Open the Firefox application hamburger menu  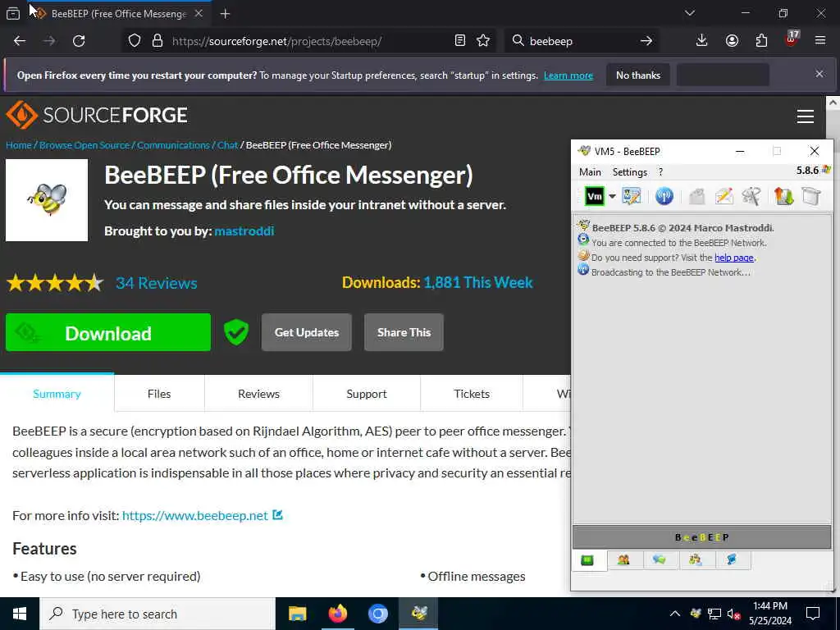coord(820,41)
